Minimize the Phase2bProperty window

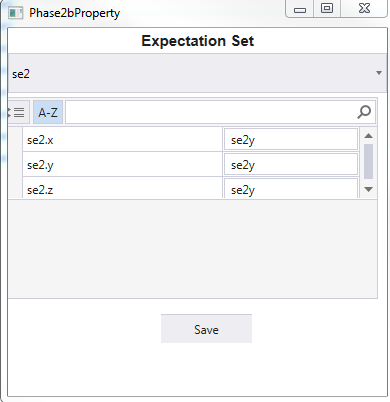point(300,8)
